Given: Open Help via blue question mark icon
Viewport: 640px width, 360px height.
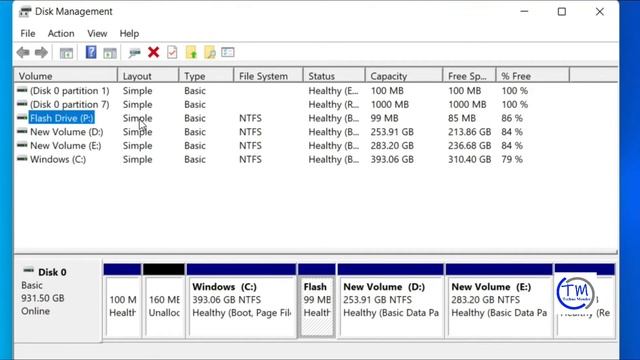Looking at the screenshot, I should point(91,52).
